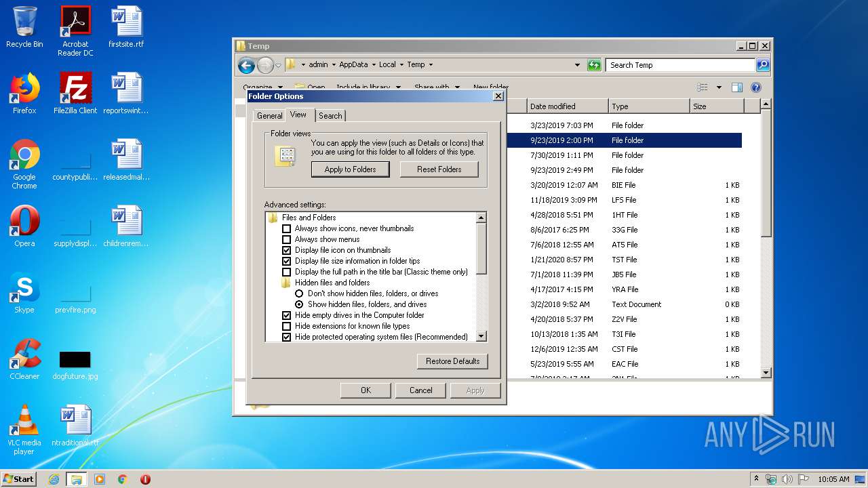This screenshot has width=868, height=488.
Task: Open the Action Center flag in the system tray
Action: 804,479
